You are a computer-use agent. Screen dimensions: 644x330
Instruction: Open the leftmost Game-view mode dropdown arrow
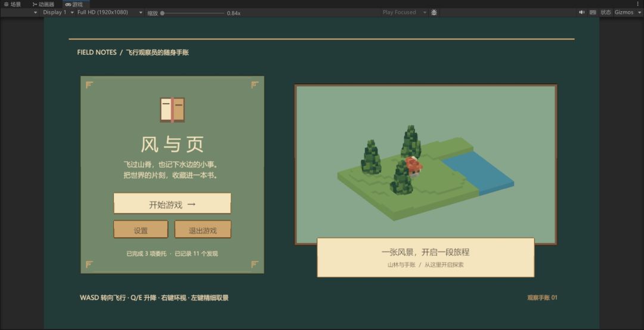pos(35,13)
